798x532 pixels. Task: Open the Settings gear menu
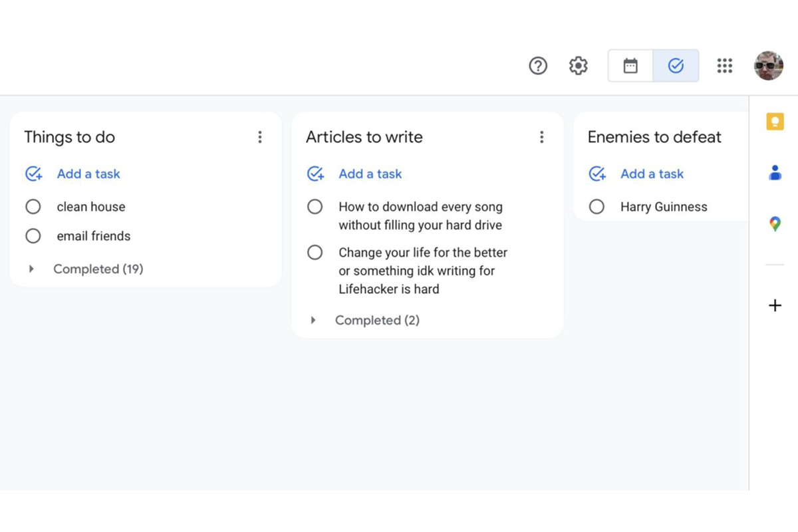coord(579,66)
